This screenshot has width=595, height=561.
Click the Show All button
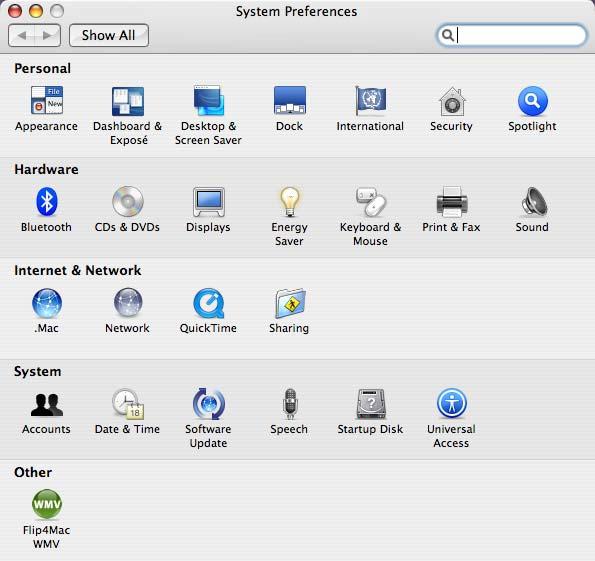pyautogui.click(x=109, y=35)
